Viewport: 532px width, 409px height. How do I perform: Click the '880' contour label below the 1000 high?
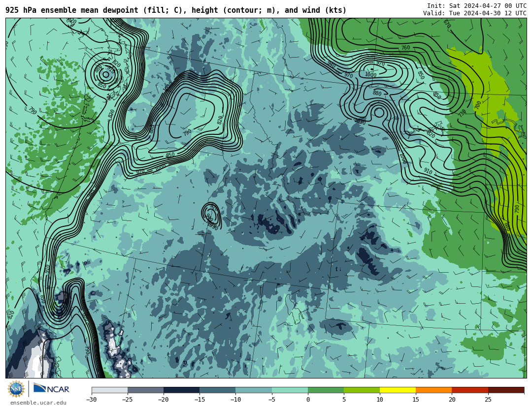(x=377, y=93)
